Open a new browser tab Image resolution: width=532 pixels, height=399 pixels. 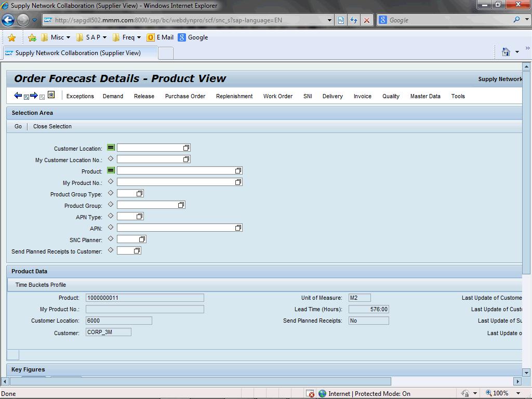(166, 53)
